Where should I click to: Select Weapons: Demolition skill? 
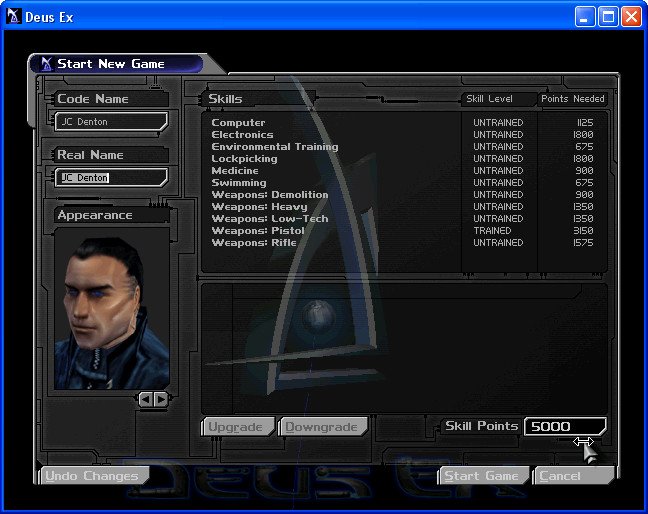click(403, 195)
